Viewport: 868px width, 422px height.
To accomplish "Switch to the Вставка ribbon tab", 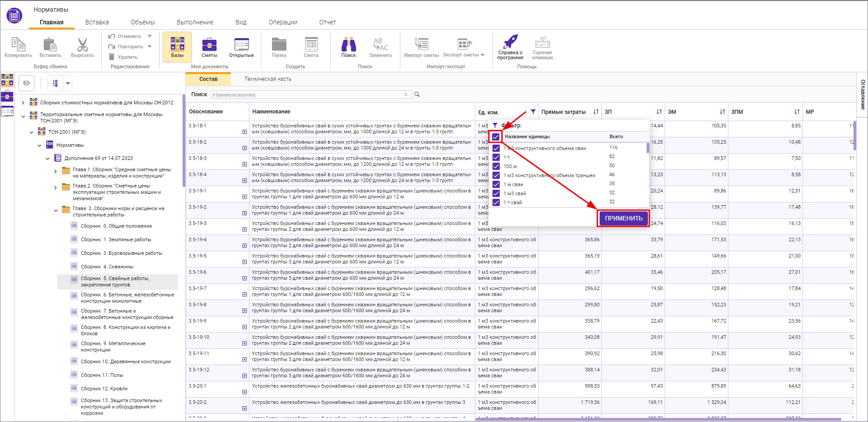I will [97, 22].
